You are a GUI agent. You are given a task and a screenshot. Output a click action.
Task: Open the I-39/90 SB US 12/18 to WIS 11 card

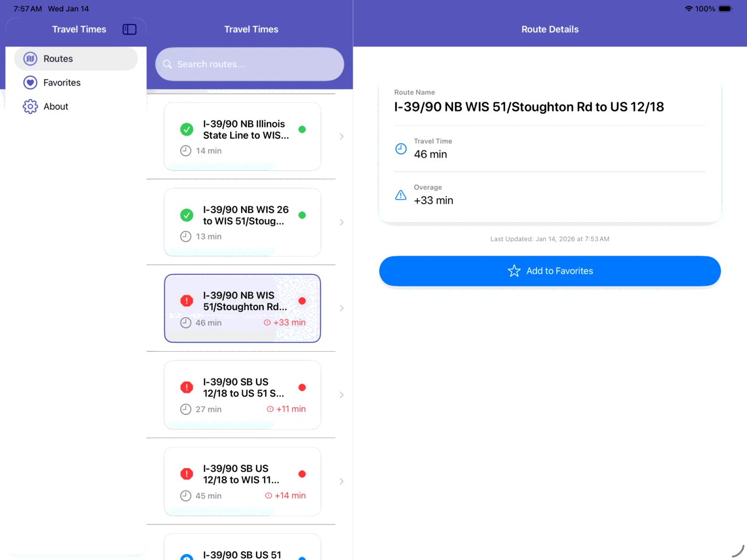(x=242, y=482)
